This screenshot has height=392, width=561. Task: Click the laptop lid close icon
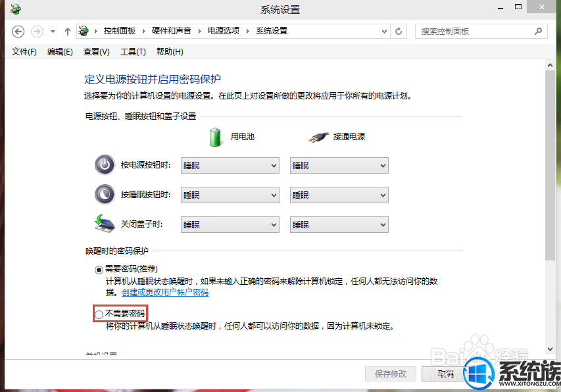[105, 224]
